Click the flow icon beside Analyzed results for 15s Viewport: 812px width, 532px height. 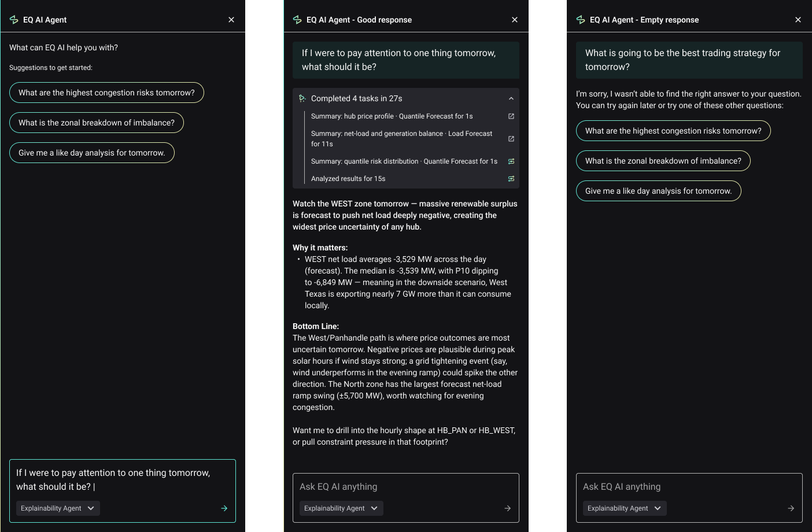[x=511, y=178]
